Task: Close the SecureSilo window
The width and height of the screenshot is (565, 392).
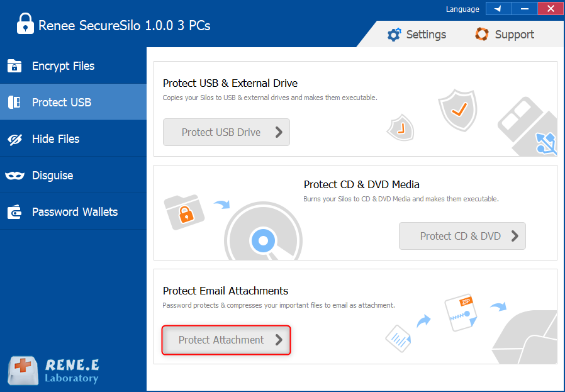Action: click(551, 9)
